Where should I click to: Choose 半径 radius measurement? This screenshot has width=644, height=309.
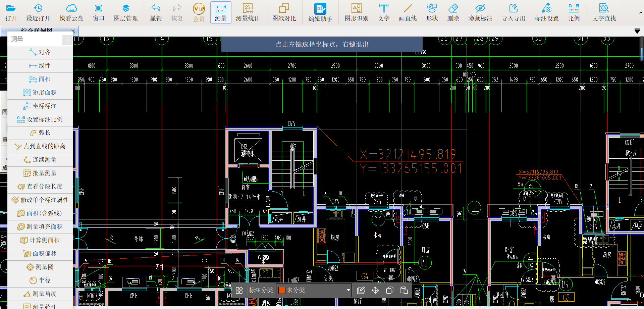tap(40, 280)
